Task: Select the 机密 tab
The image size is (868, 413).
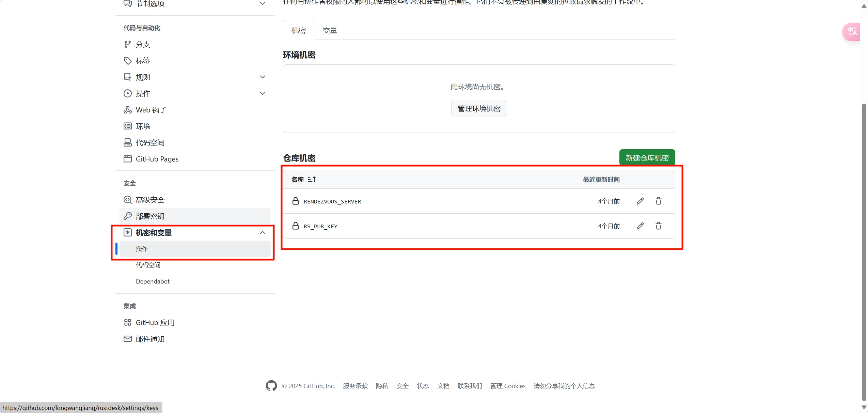Action: [x=298, y=30]
